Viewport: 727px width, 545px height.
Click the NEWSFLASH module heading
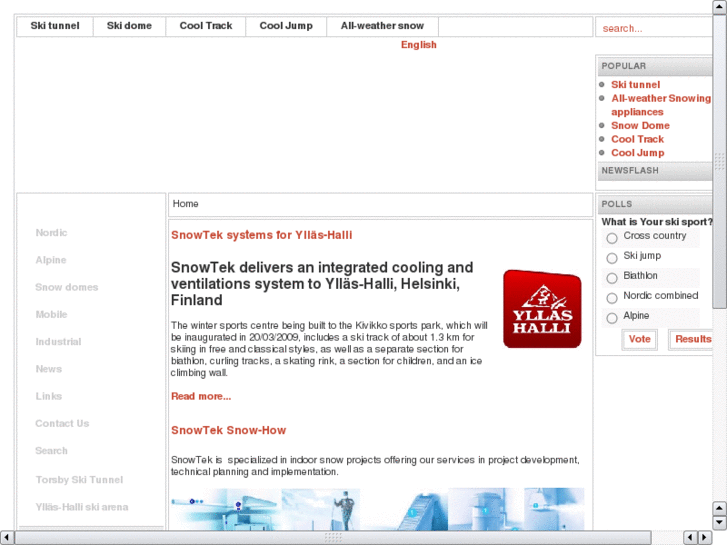pos(654,171)
